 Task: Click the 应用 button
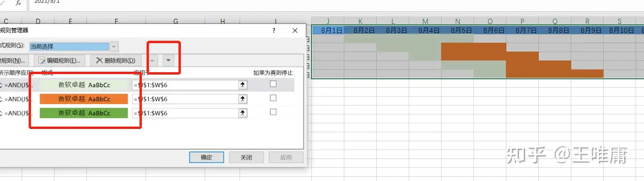pos(286,157)
